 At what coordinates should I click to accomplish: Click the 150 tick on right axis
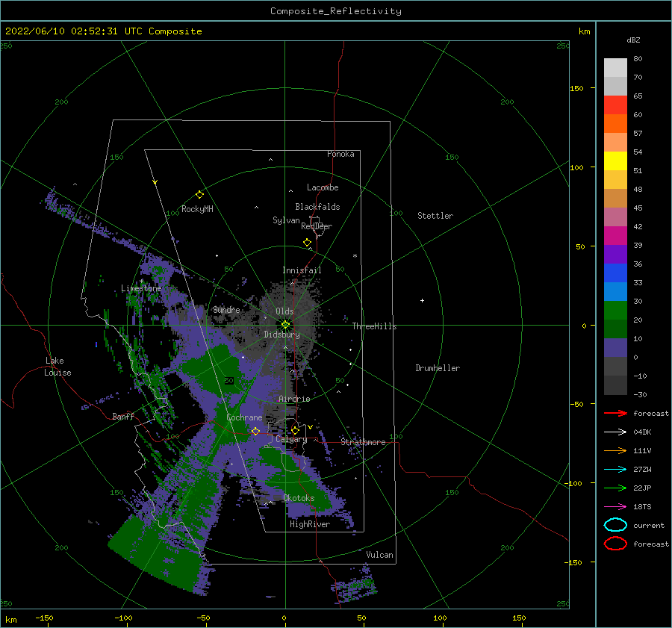tap(576, 88)
